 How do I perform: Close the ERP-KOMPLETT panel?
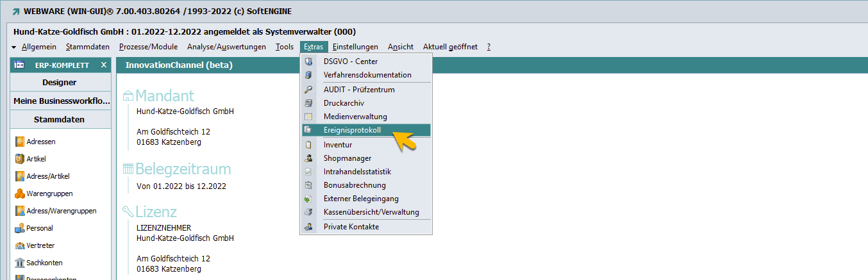104,65
